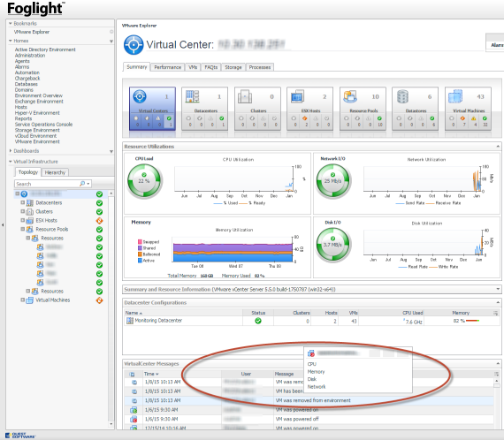Collapse the Homes section
This screenshot has width=504, height=440.
point(11,41)
